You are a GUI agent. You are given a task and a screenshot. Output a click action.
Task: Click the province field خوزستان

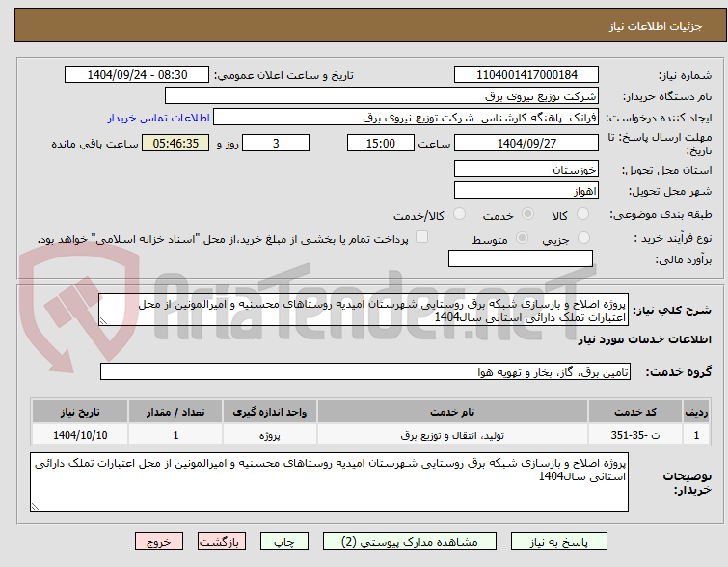pos(526,169)
